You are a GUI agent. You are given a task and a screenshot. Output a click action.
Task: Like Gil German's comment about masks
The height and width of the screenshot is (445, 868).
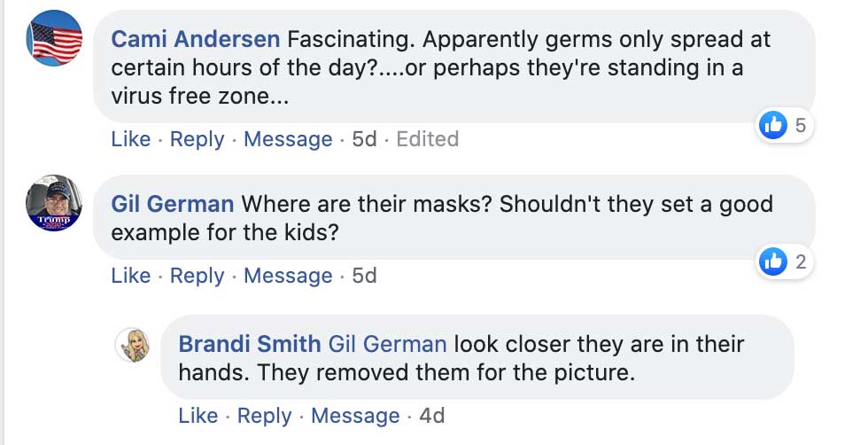(x=130, y=276)
